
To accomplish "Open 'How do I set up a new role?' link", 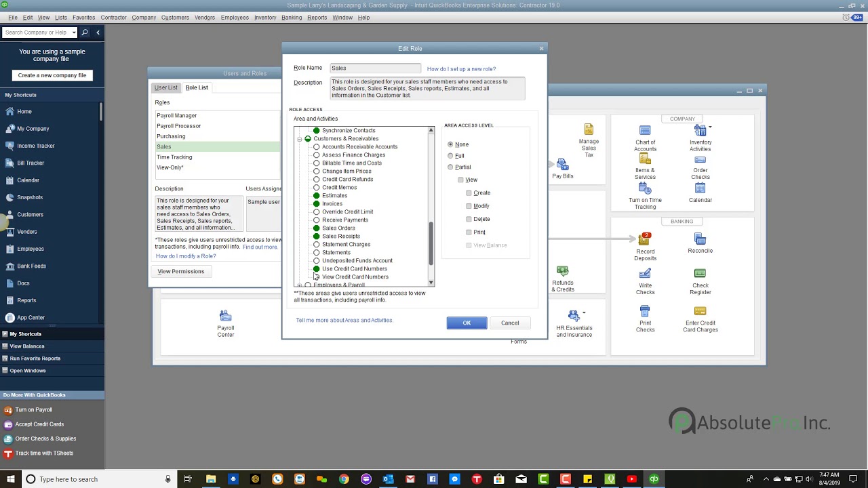I will point(461,69).
